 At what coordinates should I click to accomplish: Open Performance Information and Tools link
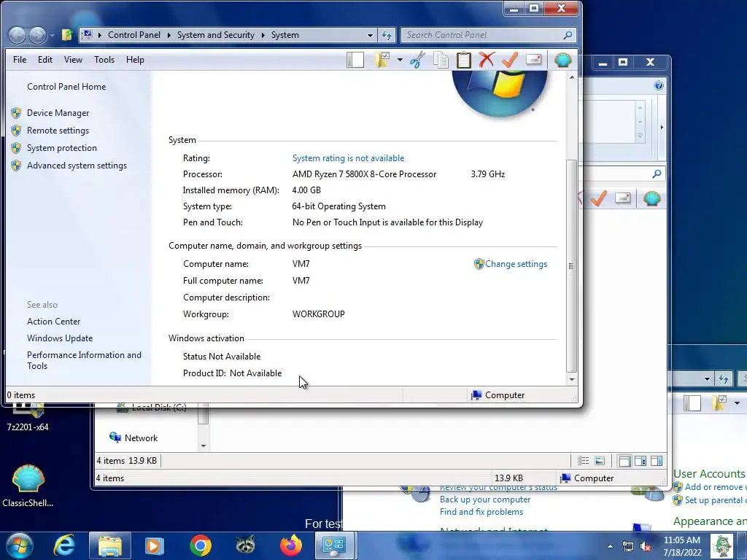click(84, 360)
